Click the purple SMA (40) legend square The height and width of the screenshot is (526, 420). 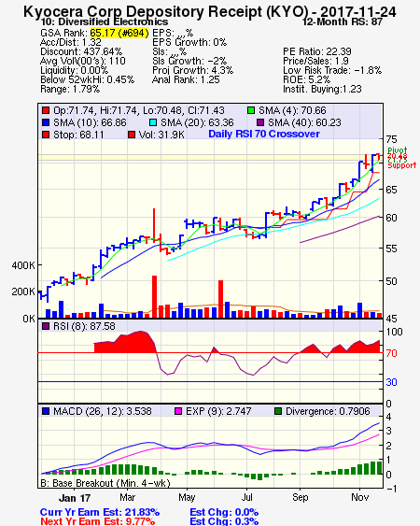click(x=260, y=122)
